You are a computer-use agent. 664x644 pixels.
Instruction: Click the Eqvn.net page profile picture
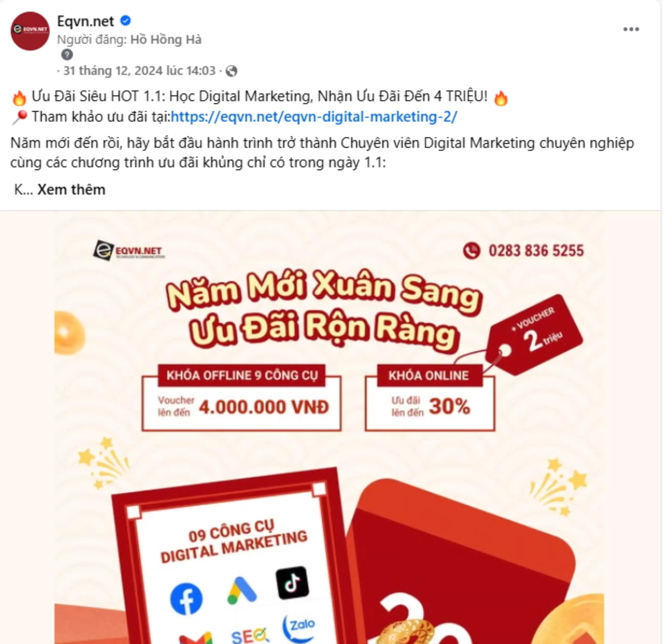tap(30, 31)
